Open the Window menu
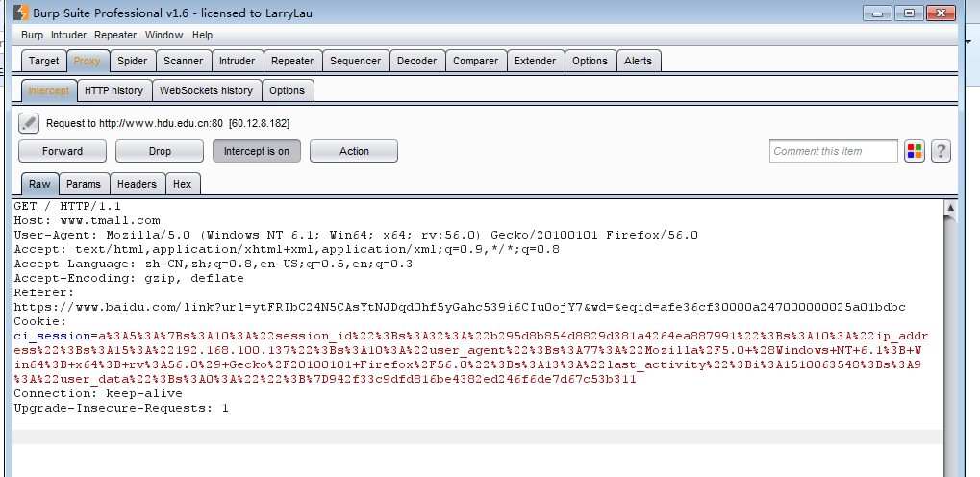 (x=163, y=35)
